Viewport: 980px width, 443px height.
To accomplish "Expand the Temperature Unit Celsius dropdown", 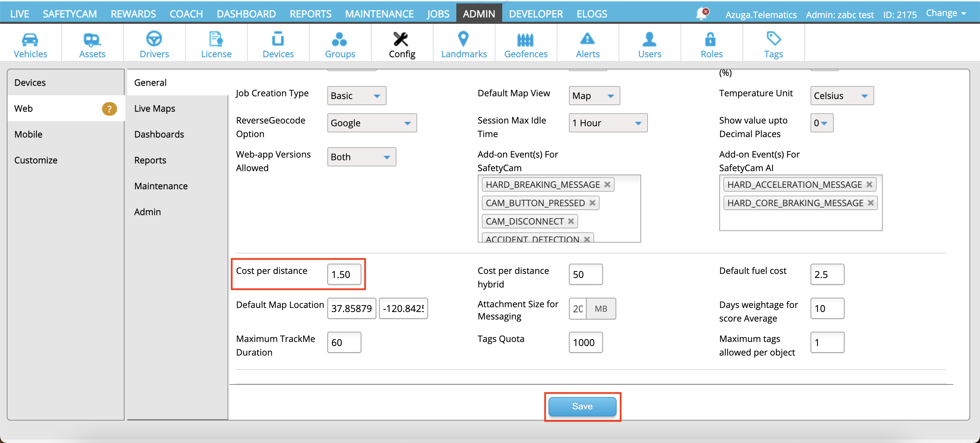I will click(x=842, y=96).
